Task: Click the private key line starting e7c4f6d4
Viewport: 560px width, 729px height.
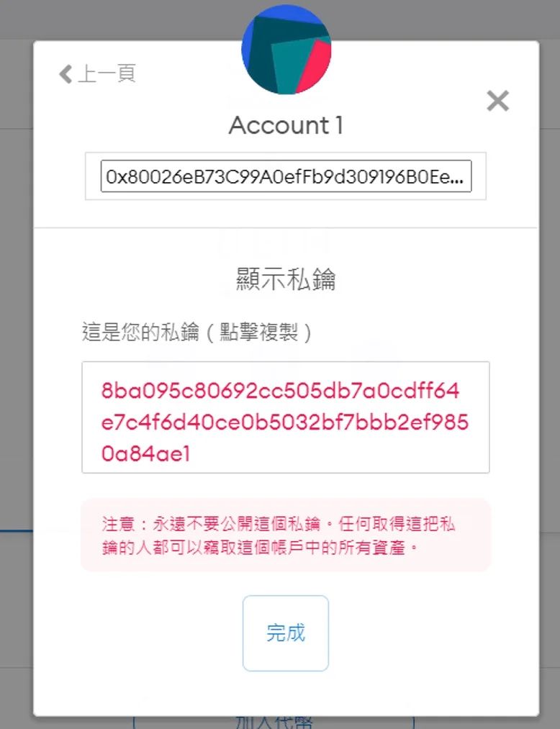Action: pyautogui.click(x=284, y=422)
